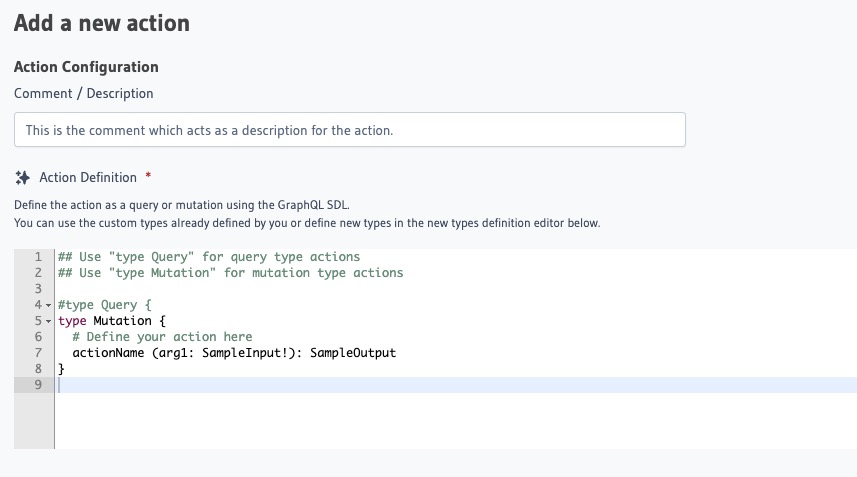Viewport: 857px width, 477px height.
Task: Click the "# Define your action here" comment
Action: coord(162,337)
